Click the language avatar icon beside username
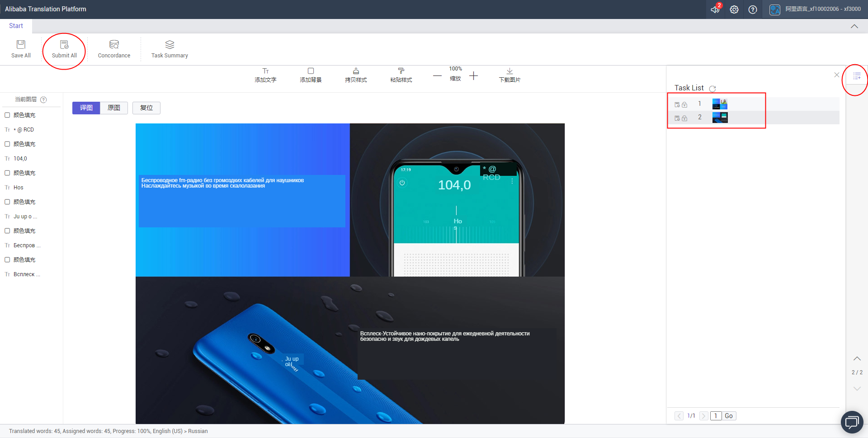 (775, 9)
